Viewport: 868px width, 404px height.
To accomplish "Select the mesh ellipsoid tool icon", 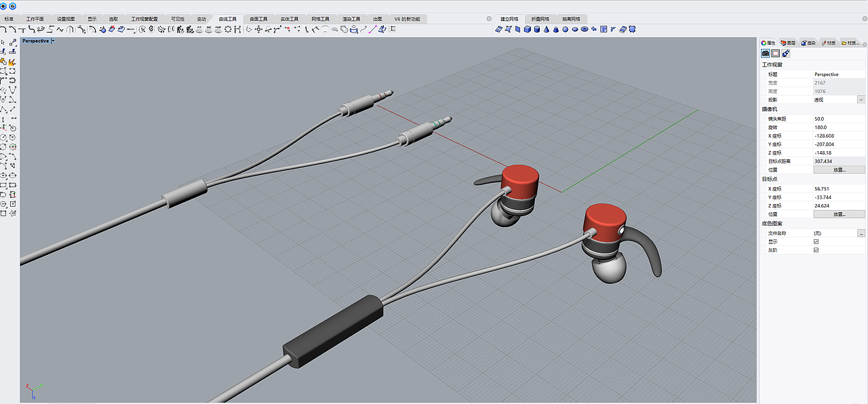I will pos(575,29).
